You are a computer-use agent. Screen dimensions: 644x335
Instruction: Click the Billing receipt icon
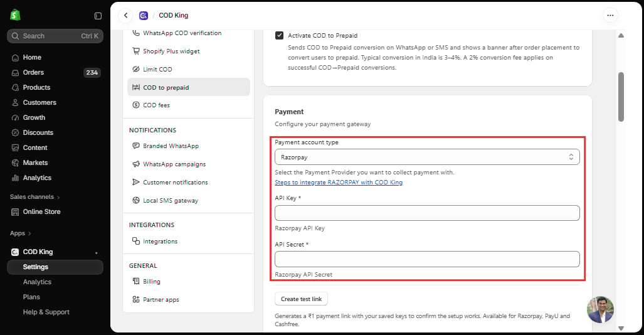(x=136, y=281)
